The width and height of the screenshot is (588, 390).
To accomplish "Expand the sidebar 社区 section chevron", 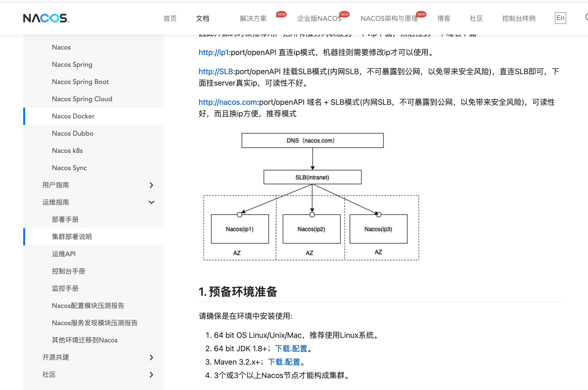I will pyautogui.click(x=151, y=375).
